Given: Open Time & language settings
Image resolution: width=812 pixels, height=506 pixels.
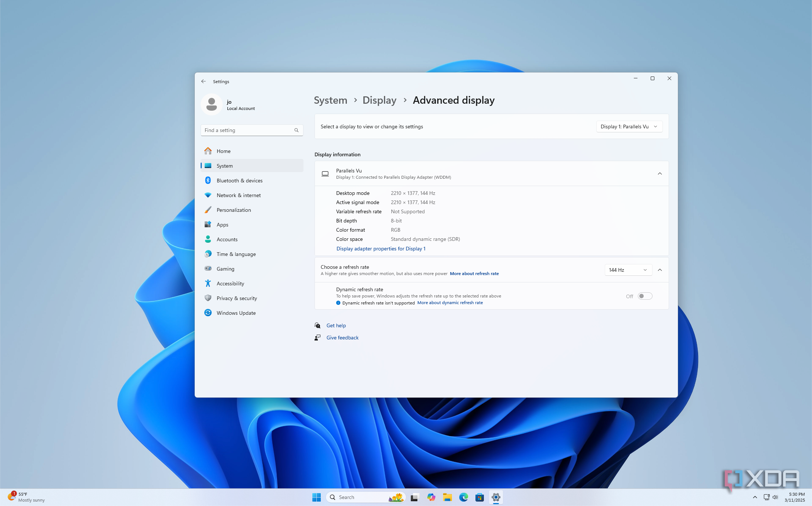Looking at the screenshot, I should 252,254.
